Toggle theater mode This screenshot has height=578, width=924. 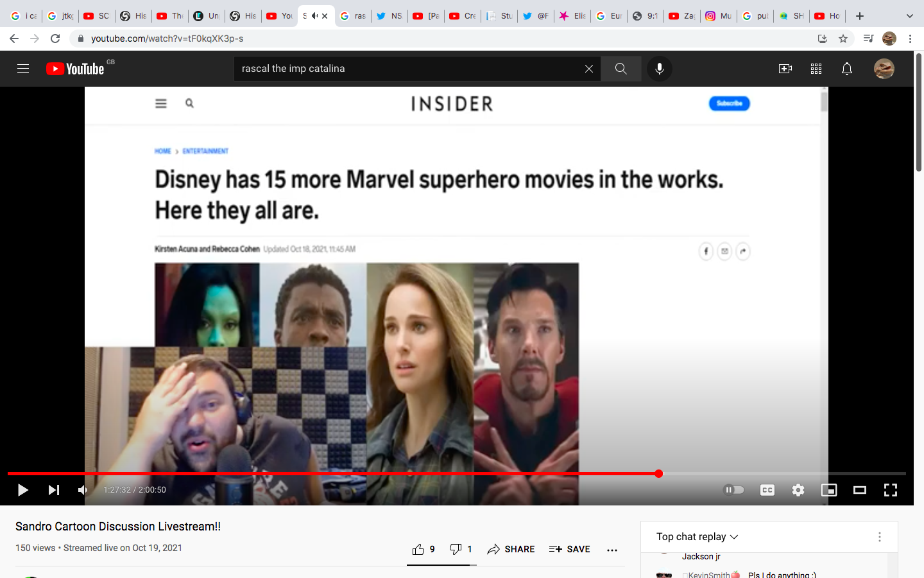click(860, 490)
